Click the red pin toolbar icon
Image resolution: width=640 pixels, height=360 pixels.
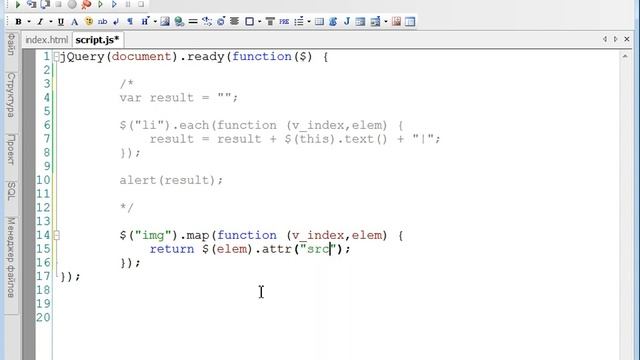click(86, 4)
